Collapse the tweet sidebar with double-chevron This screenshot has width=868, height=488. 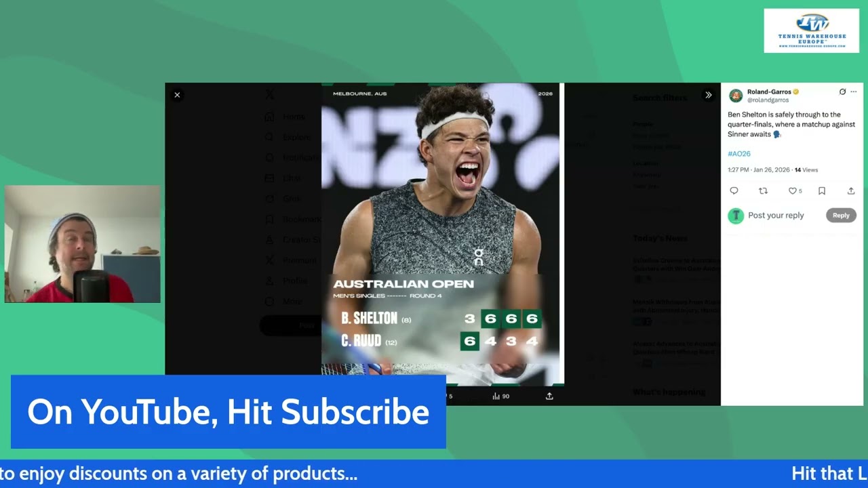708,95
